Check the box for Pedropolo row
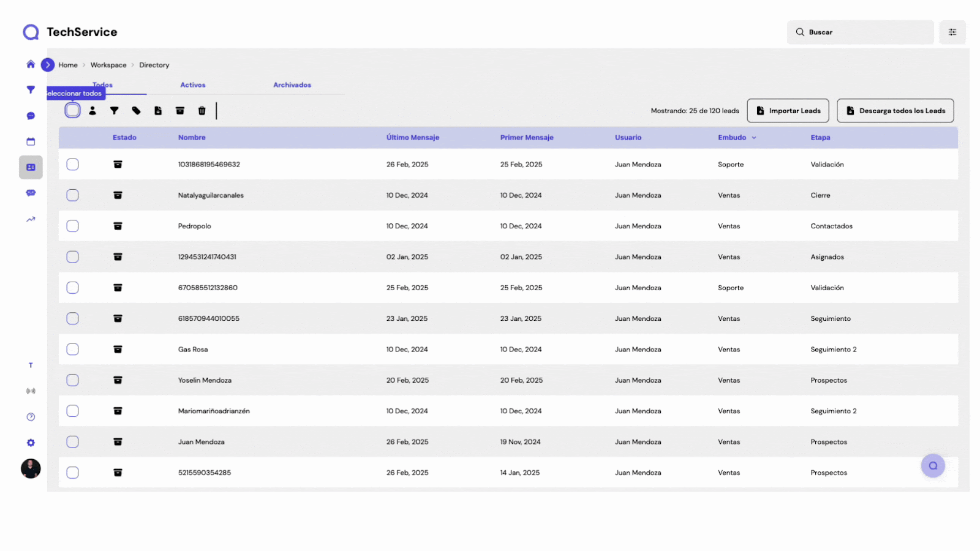Screen dimensions: 980x551 (72, 226)
